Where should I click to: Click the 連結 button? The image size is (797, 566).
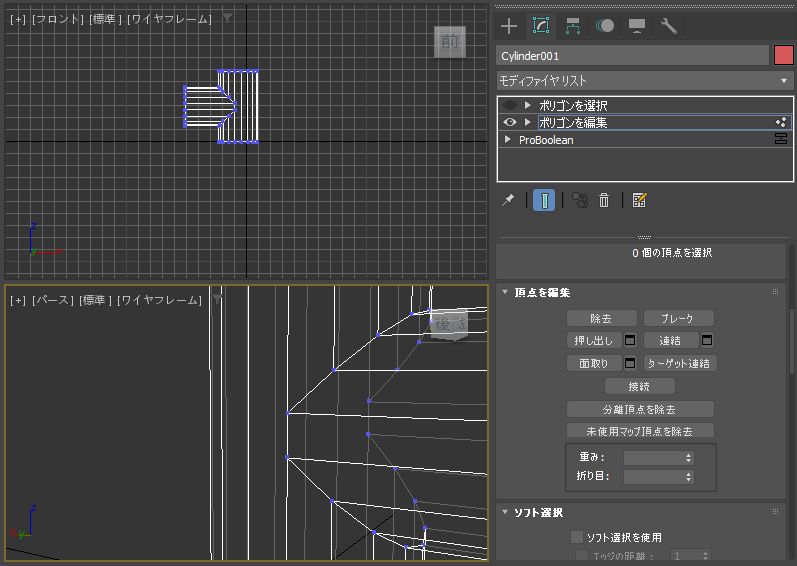tap(670, 340)
